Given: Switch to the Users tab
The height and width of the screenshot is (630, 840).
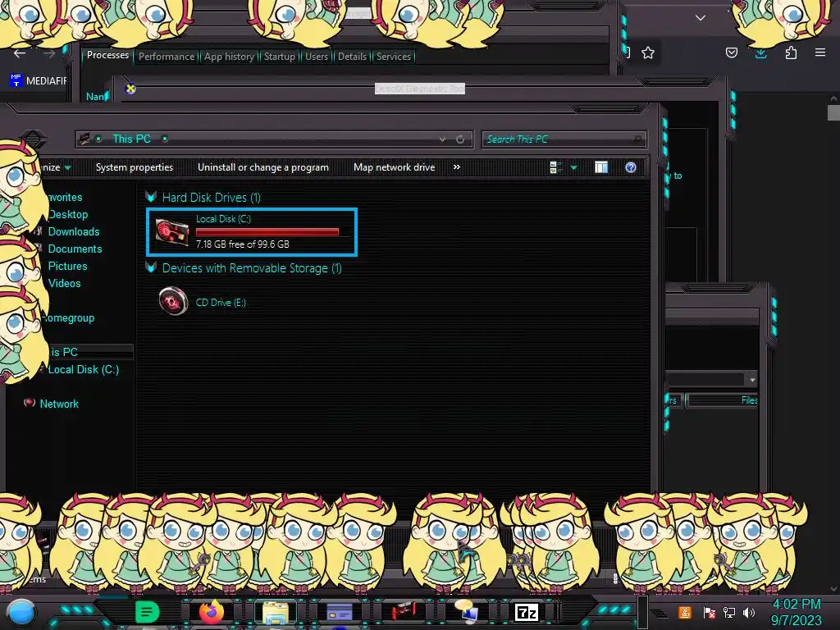Looking at the screenshot, I should pyautogui.click(x=317, y=57).
